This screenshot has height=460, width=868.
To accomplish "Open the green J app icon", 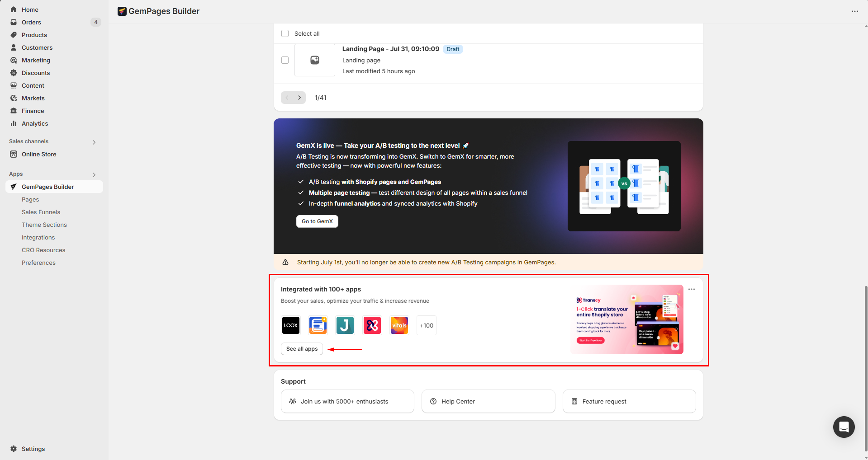I will coord(345,325).
